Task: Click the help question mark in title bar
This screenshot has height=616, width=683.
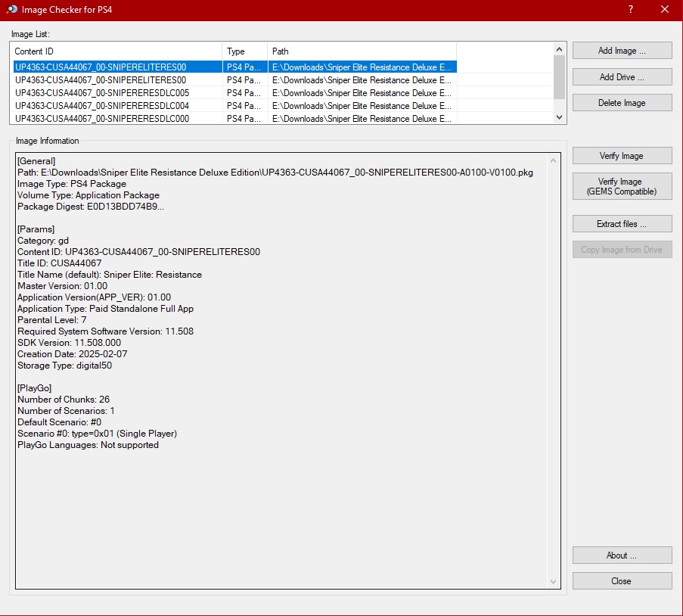Action: pyautogui.click(x=631, y=9)
